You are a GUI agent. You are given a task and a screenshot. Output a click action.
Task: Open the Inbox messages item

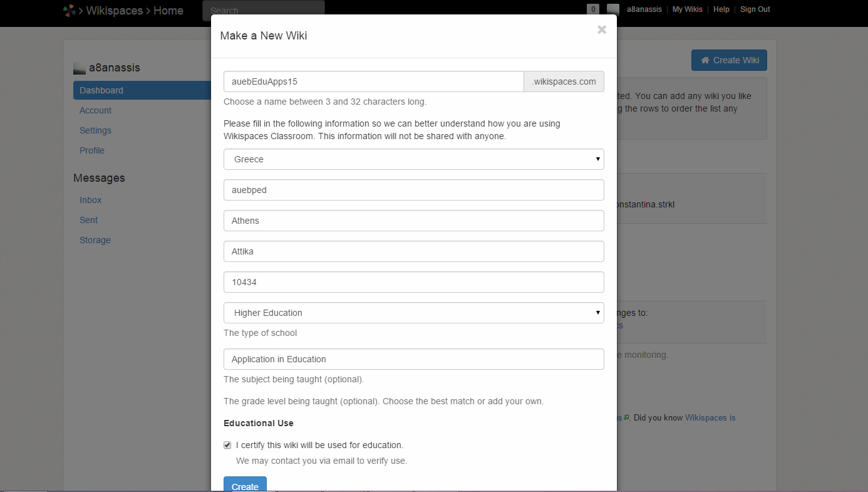point(90,200)
